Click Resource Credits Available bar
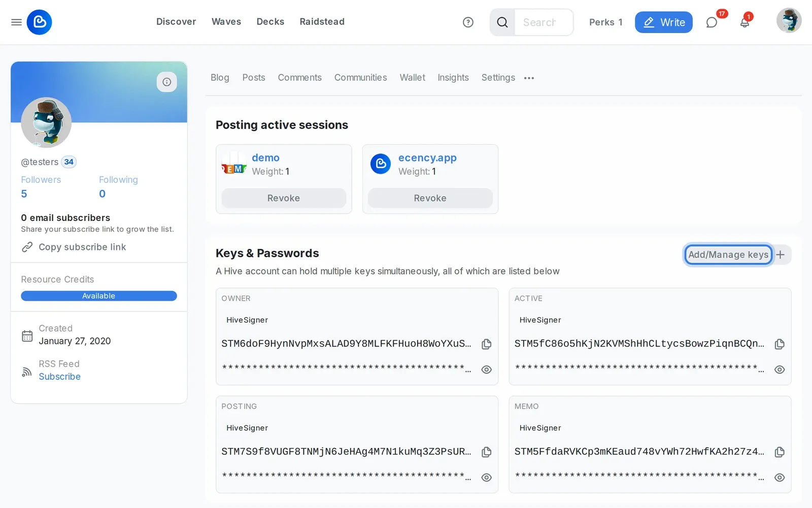The height and width of the screenshot is (508, 812). point(99,296)
